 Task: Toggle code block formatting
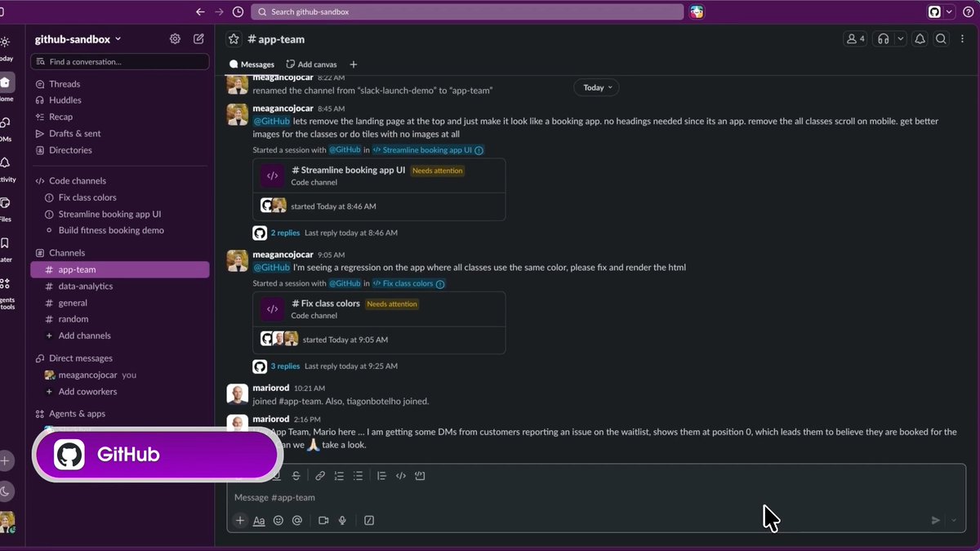click(420, 476)
